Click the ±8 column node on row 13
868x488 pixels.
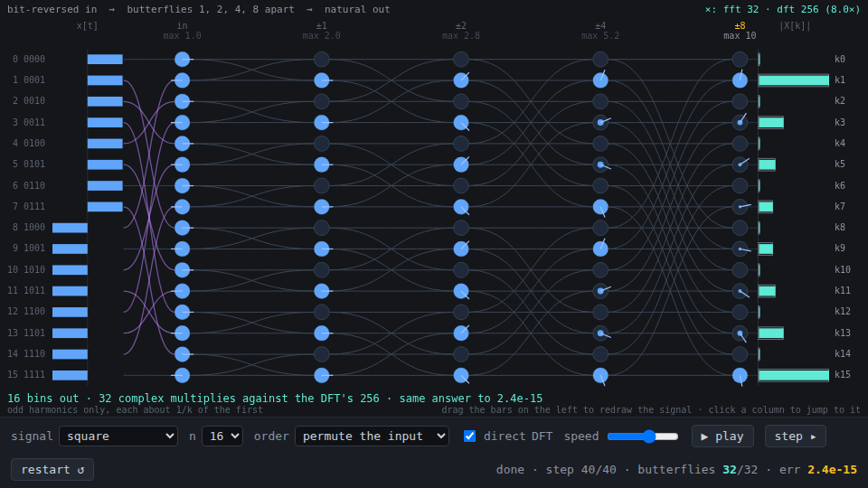tap(741, 333)
